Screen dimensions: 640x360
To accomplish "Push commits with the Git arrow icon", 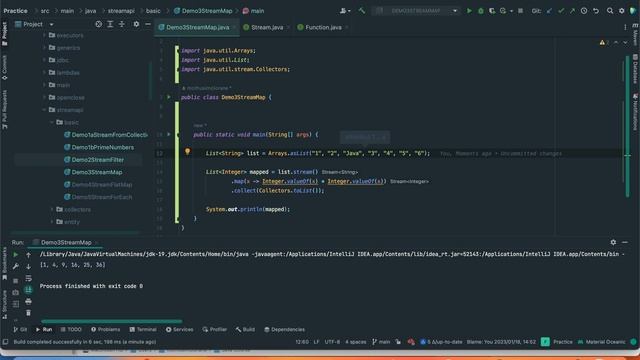I will pyautogui.click(x=572, y=11).
